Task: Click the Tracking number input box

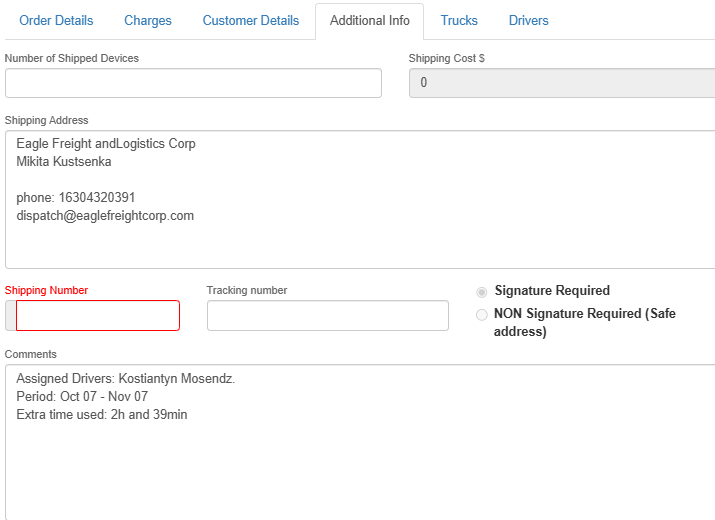Action: 327,316
